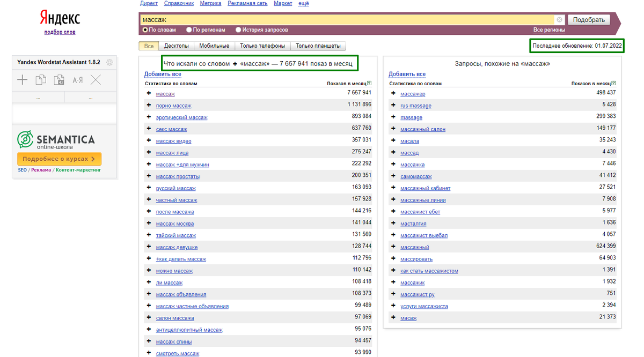Click 'Добавить все' above the similar queries table
Screen dimensions: 644x357
(x=407, y=74)
